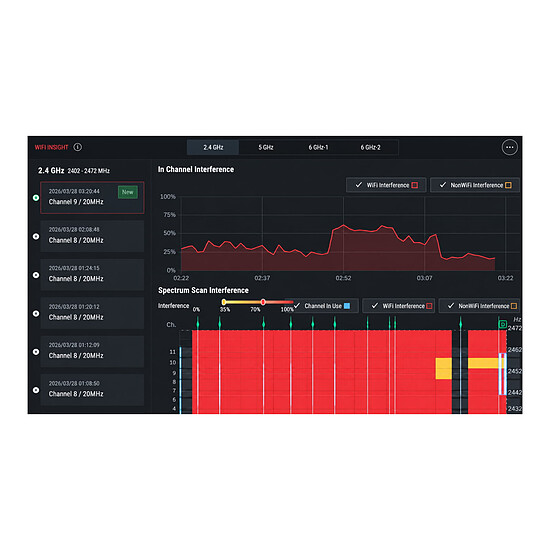The image size is (550, 550).
Task: Open the 02:08:48 Channel 8 scan card
Action: coord(92,236)
